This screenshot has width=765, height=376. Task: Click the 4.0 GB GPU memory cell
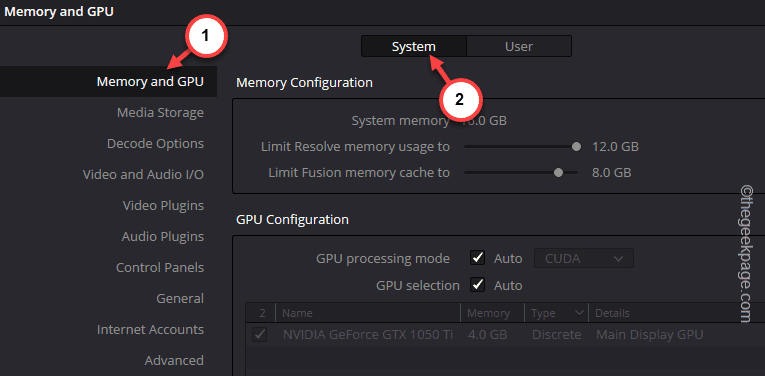(487, 335)
